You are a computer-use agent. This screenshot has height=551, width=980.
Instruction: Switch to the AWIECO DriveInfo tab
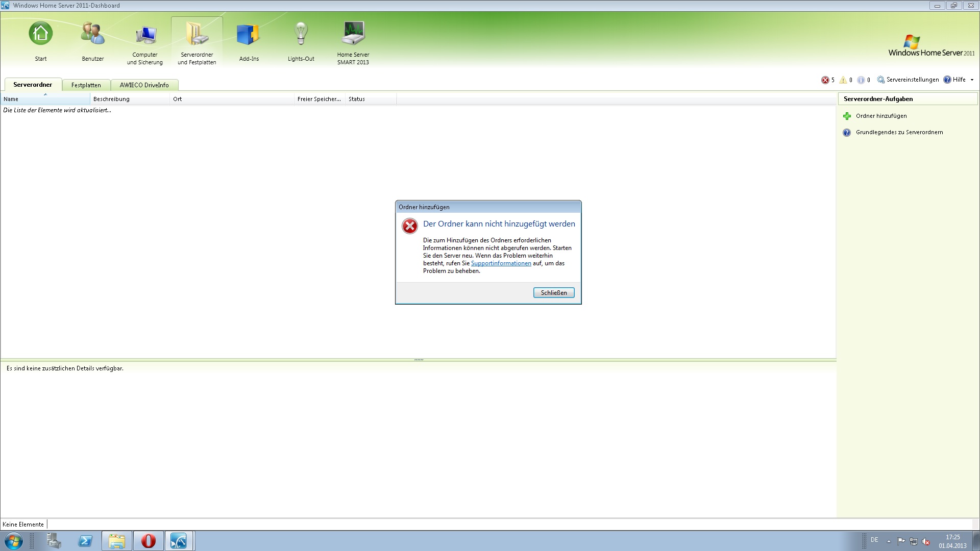pyautogui.click(x=144, y=85)
